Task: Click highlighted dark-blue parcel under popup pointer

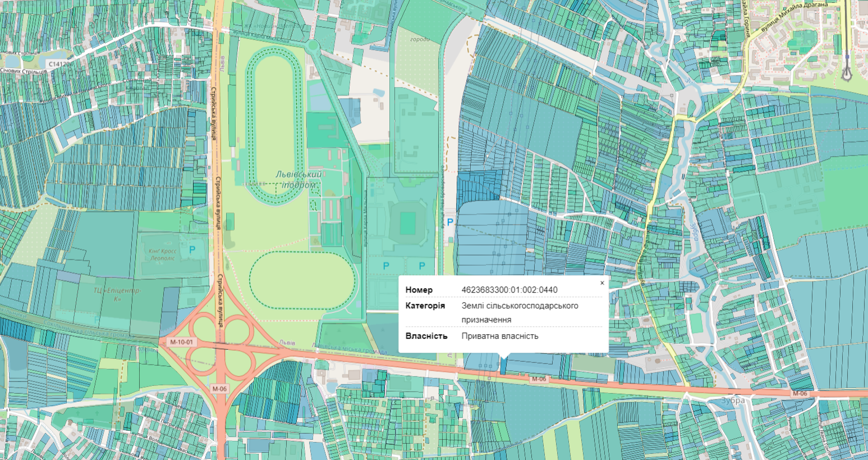Action: [503, 366]
